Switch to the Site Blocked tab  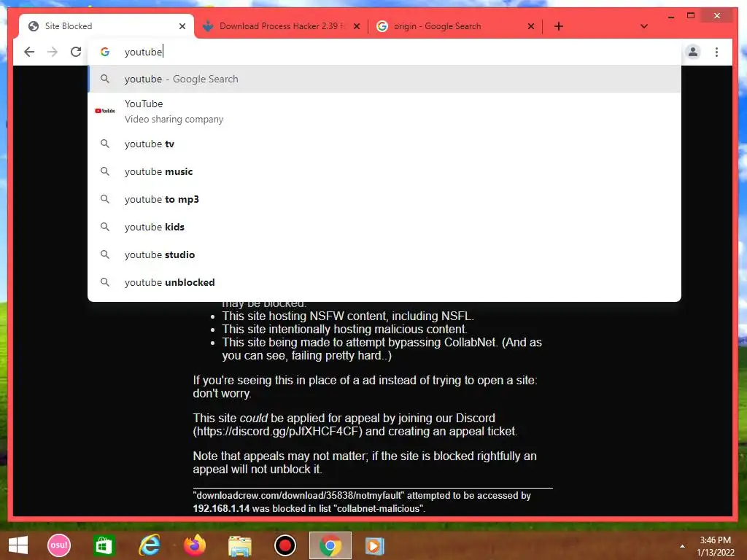click(107, 26)
